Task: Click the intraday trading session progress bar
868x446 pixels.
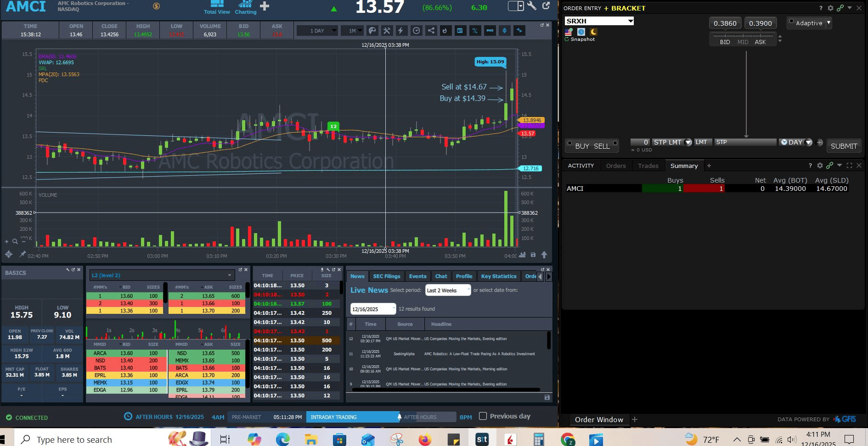Action: [x=353, y=417]
